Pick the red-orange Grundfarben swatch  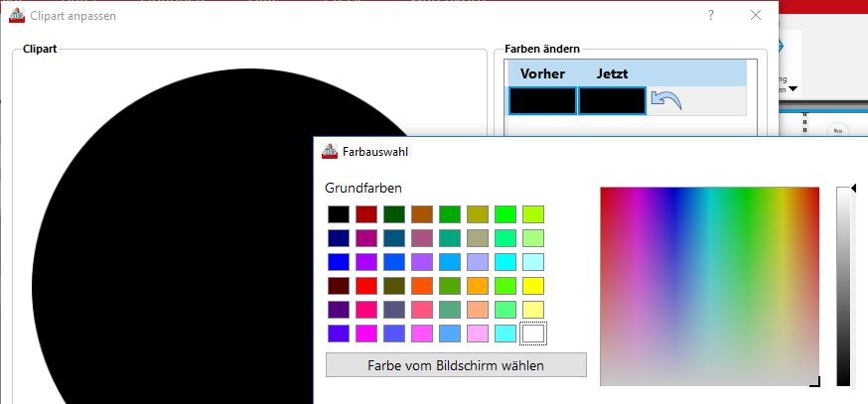coord(422,286)
